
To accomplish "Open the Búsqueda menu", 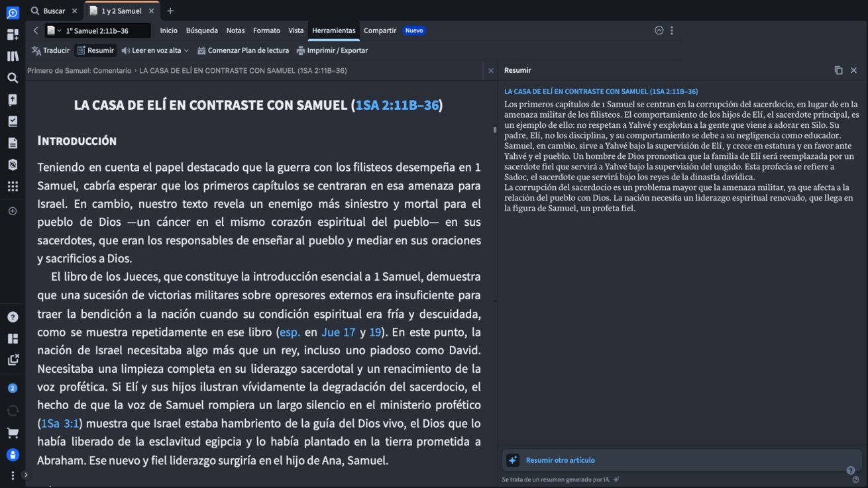I will tap(201, 30).
